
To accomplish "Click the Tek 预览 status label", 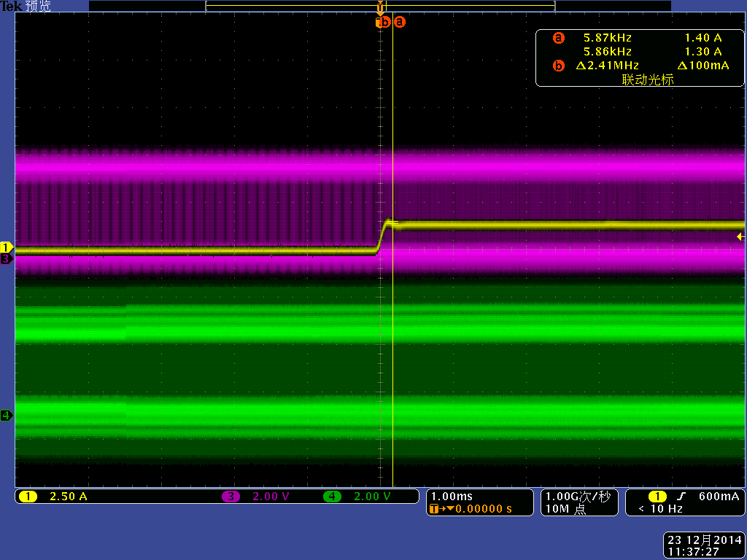I will 26,6.
